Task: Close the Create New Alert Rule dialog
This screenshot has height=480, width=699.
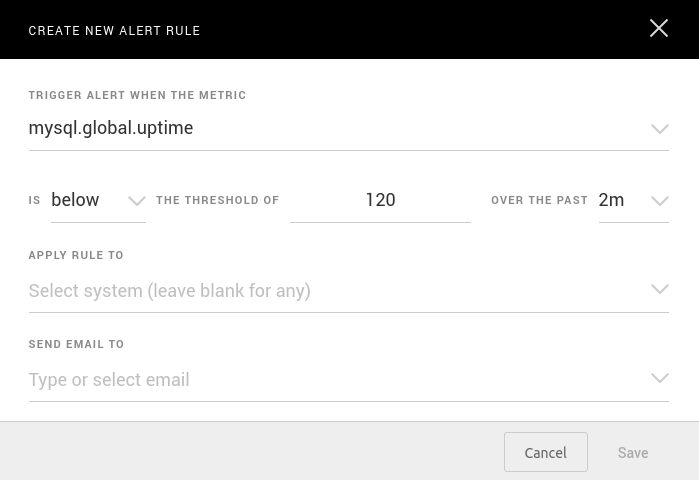Action: (658, 28)
